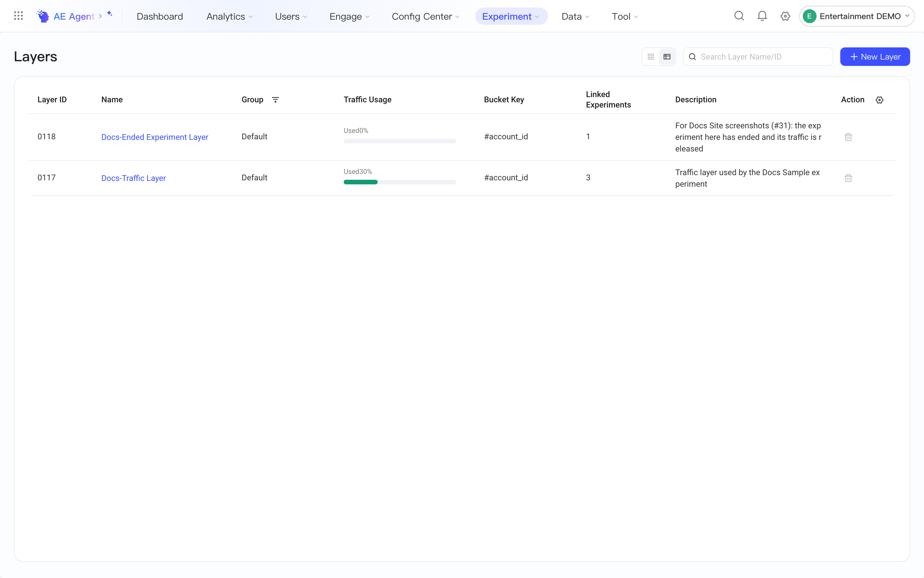Click the Docs Sample experiment description text

pyautogui.click(x=747, y=178)
